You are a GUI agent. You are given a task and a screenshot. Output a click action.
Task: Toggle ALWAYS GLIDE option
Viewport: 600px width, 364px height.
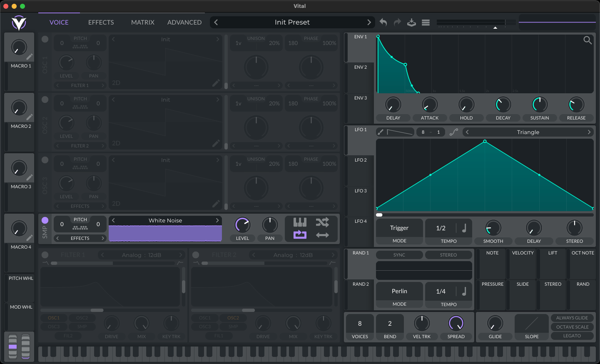click(x=572, y=318)
